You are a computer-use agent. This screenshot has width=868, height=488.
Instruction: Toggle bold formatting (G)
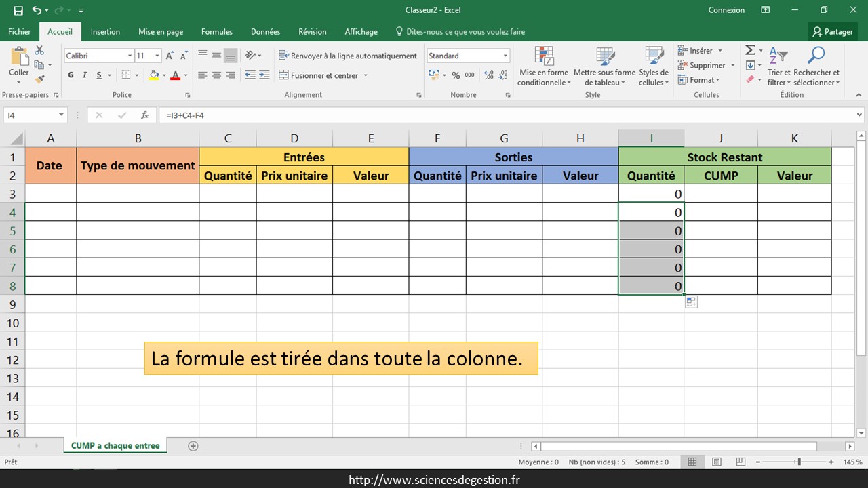[71, 75]
